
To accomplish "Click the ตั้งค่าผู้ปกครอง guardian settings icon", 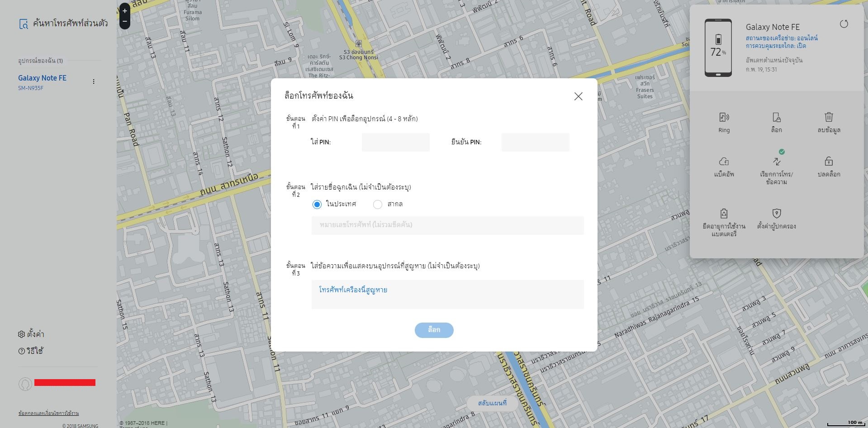I will (776, 214).
